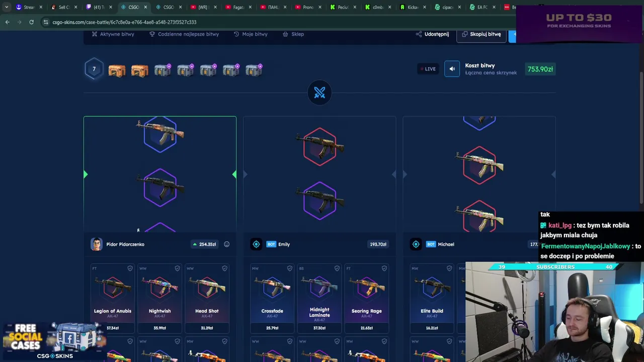Click shield icon on Nightwish card

177,268
